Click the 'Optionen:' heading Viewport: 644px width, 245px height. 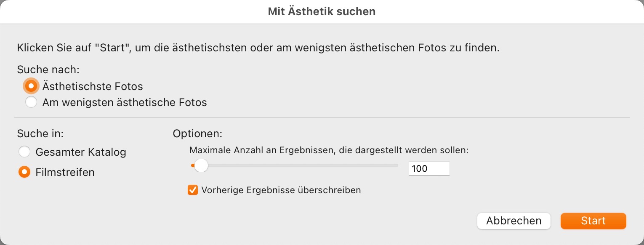pos(197,134)
